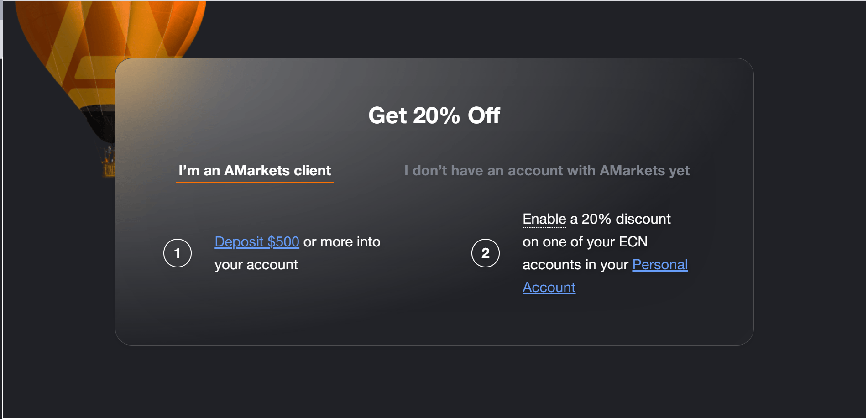Click the "your account" text line
The height and width of the screenshot is (419, 868).
click(x=256, y=265)
